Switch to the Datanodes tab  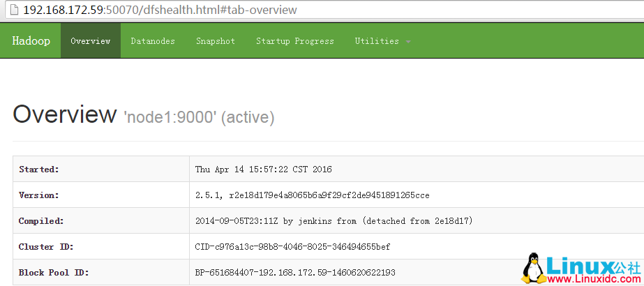pos(153,41)
